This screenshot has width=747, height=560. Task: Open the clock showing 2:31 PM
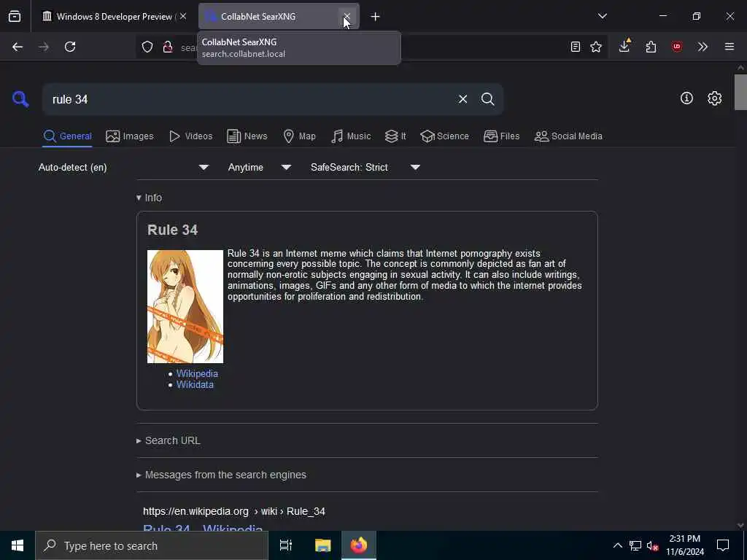[684, 545]
